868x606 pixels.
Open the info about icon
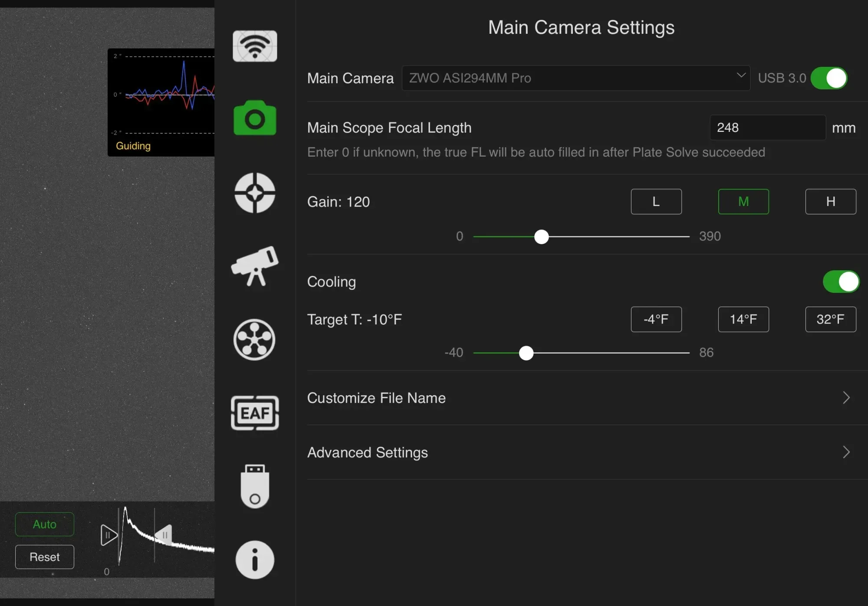pos(255,560)
